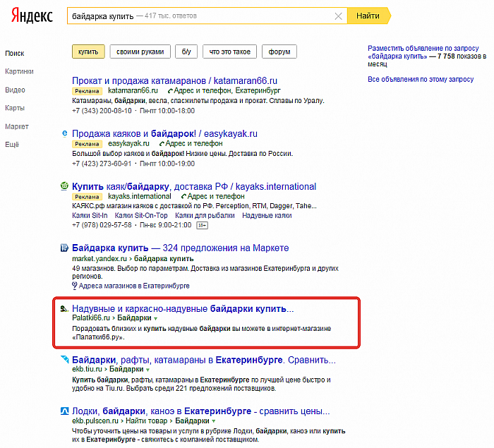
Task: Open Надувные и каркасно-надувные байдарки result
Action: click(x=183, y=308)
